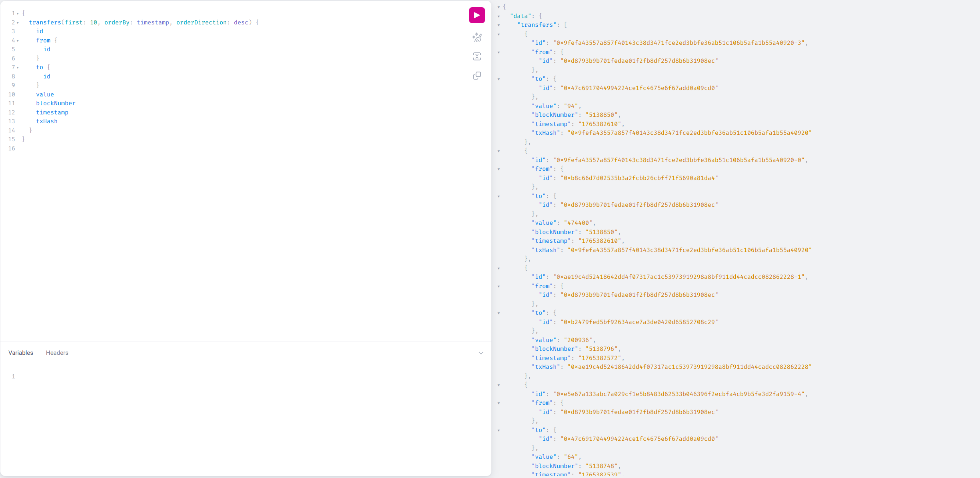Collapse the first transfer's "to" object

(499, 79)
